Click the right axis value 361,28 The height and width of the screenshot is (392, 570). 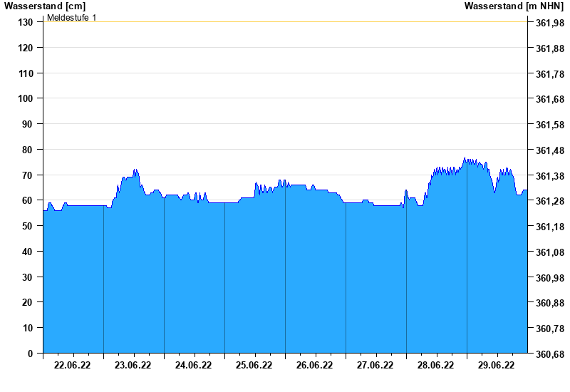(550, 201)
